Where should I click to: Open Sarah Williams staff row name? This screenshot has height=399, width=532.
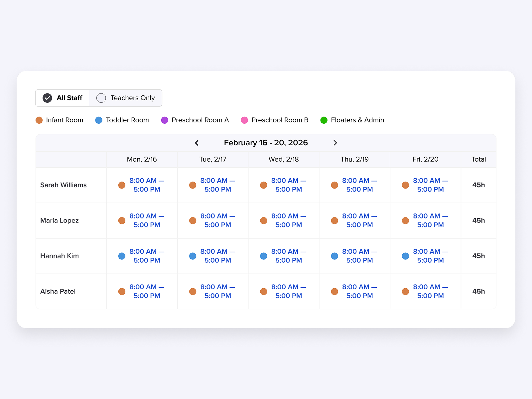[64, 185]
